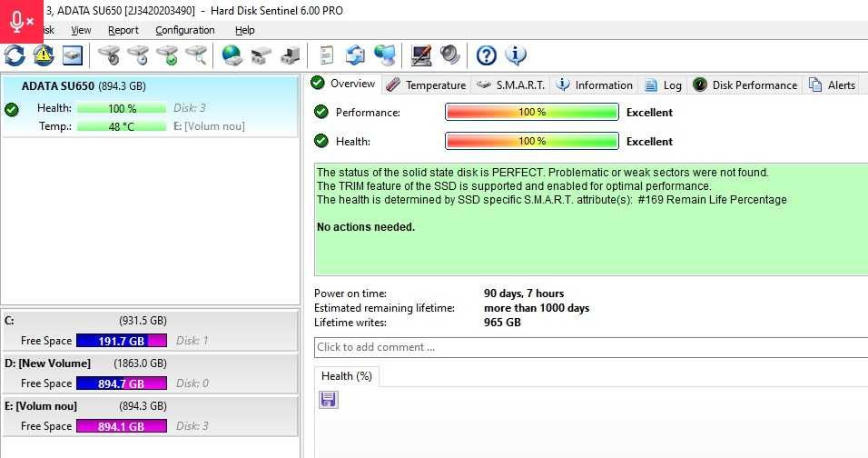Click 'Excellent' next to Performance bar
This screenshot has width=868, height=458.
(649, 113)
